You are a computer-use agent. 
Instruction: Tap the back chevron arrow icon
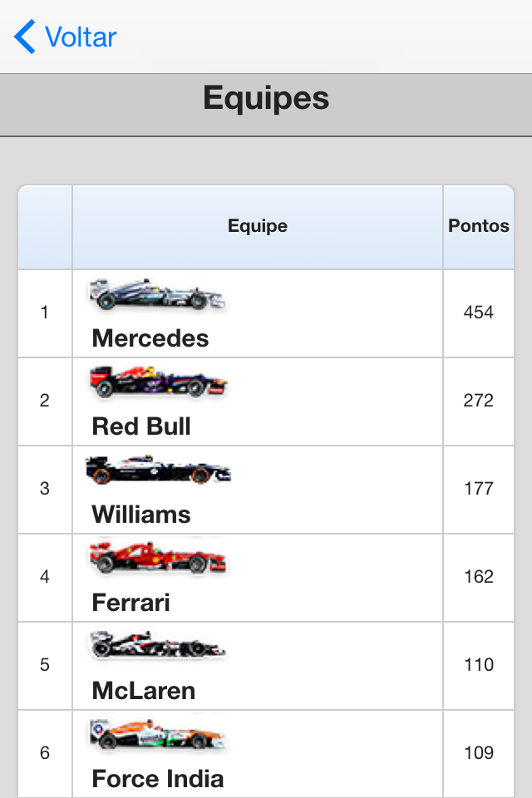click(25, 37)
